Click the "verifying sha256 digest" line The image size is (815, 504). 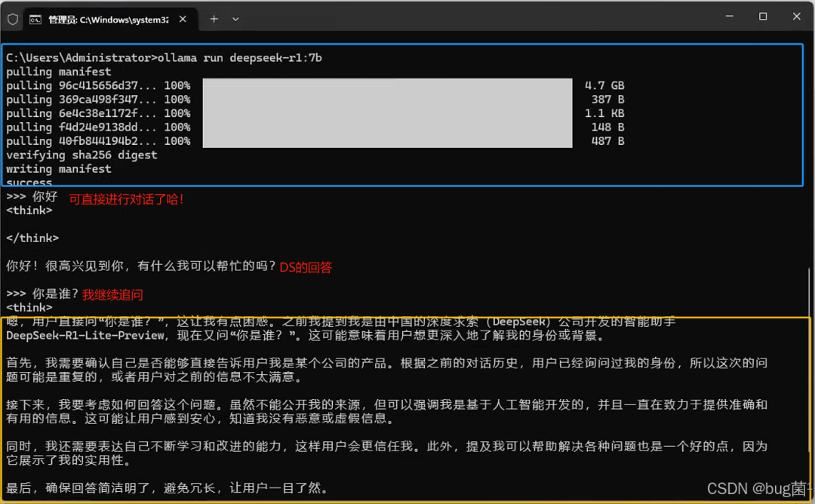click(81, 155)
